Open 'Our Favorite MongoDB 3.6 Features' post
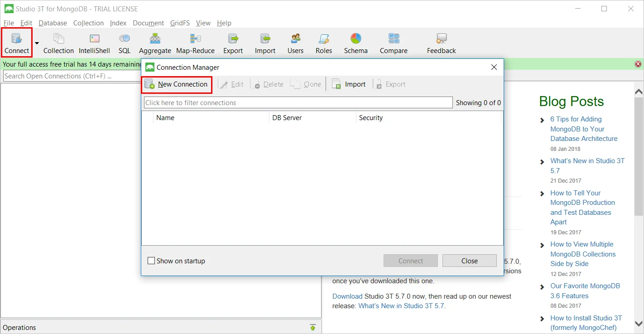The width and height of the screenshot is (644, 334). point(585,291)
